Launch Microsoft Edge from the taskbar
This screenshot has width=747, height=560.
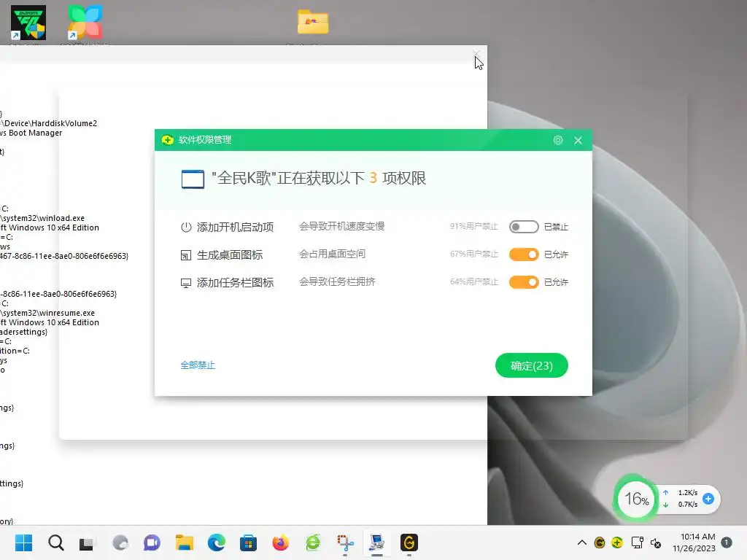pyautogui.click(x=216, y=542)
